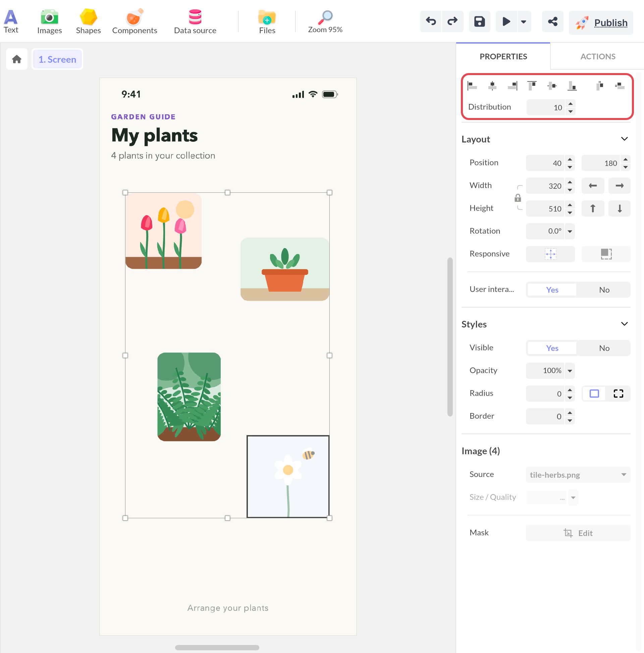Toggle the width-height aspect lock
Screen dimensions: 644x653
click(518, 198)
